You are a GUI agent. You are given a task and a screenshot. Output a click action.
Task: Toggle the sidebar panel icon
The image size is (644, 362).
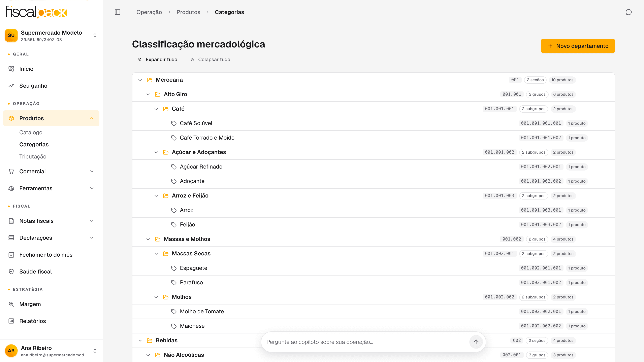pyautogui.click(x=118, y=12)
